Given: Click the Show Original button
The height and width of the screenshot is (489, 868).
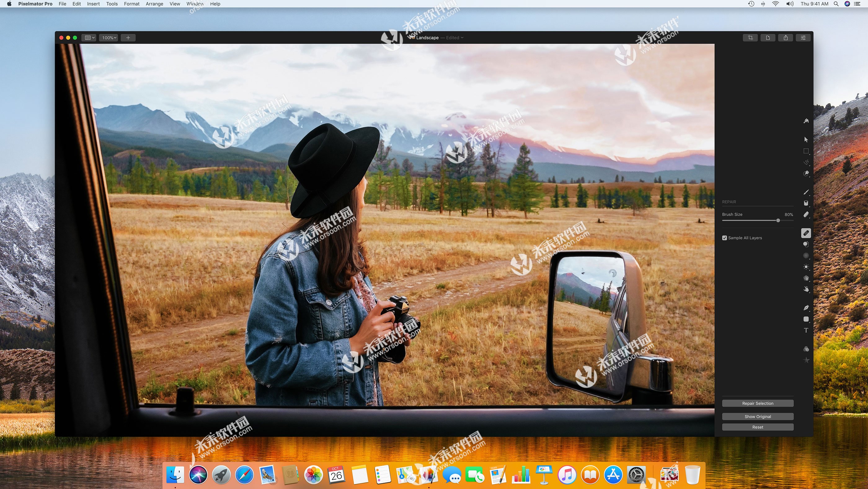Looking at the screenshot, I should point(758,416).
